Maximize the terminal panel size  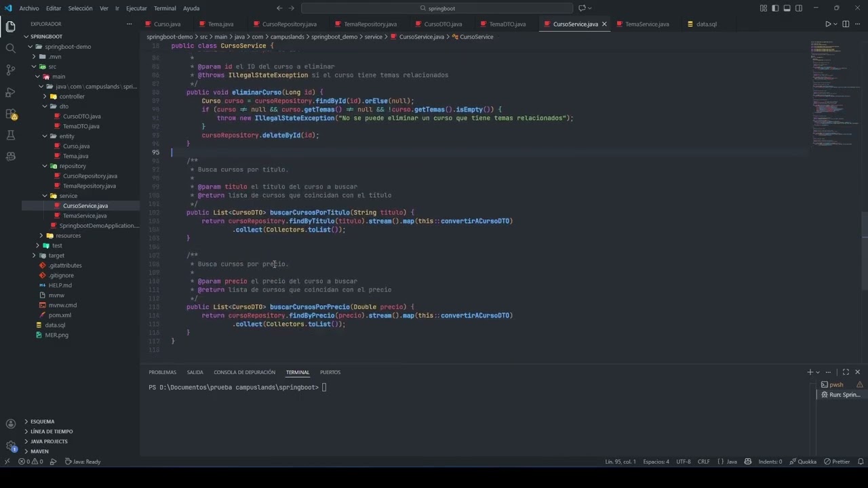846,372
